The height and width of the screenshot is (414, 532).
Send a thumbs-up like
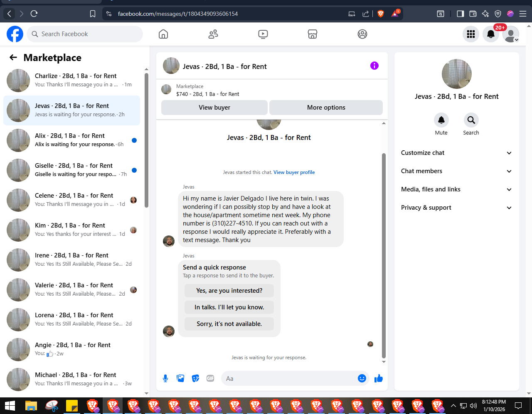[379, 378]
